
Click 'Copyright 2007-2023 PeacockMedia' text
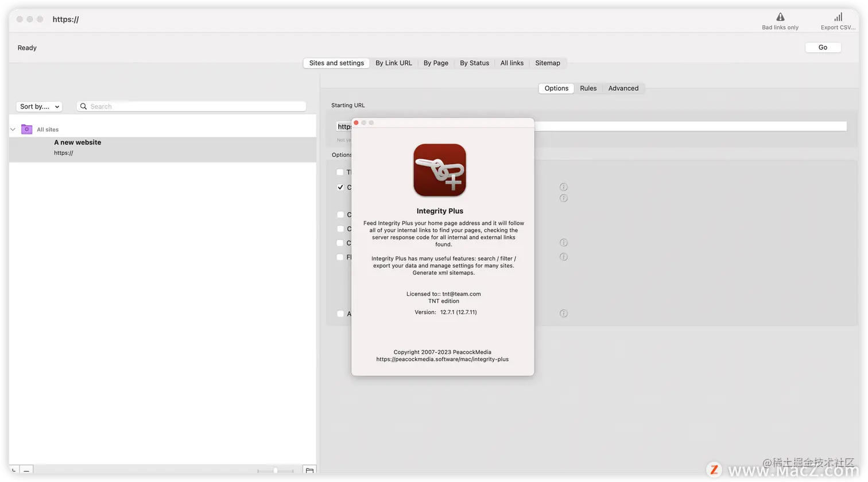point(443,352)
